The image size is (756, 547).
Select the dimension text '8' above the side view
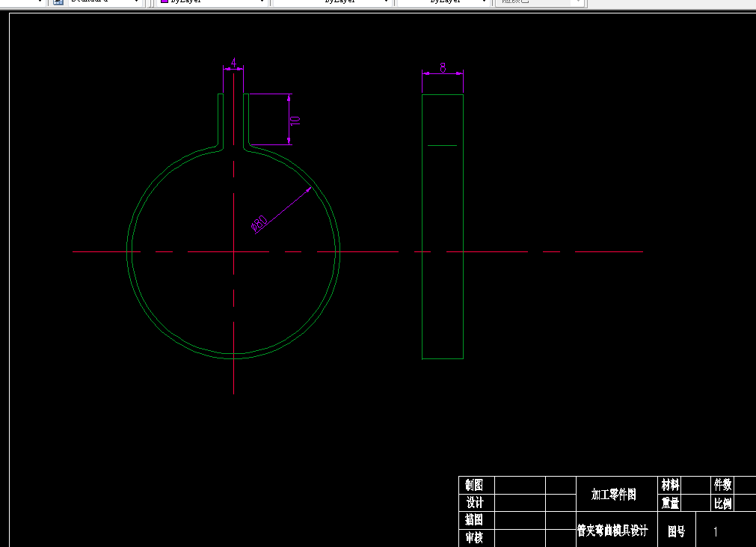tap(443, 67)
